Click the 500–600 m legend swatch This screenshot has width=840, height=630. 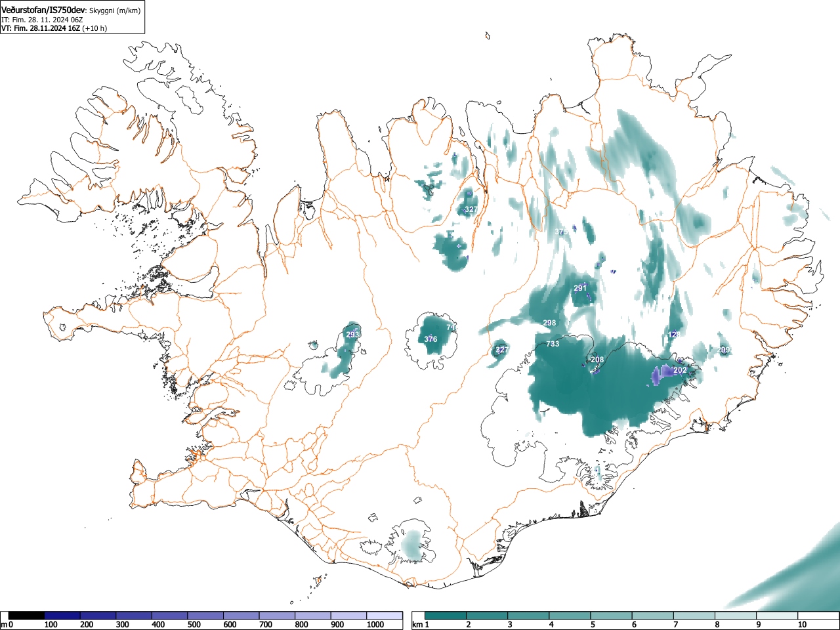coord(205,616)
